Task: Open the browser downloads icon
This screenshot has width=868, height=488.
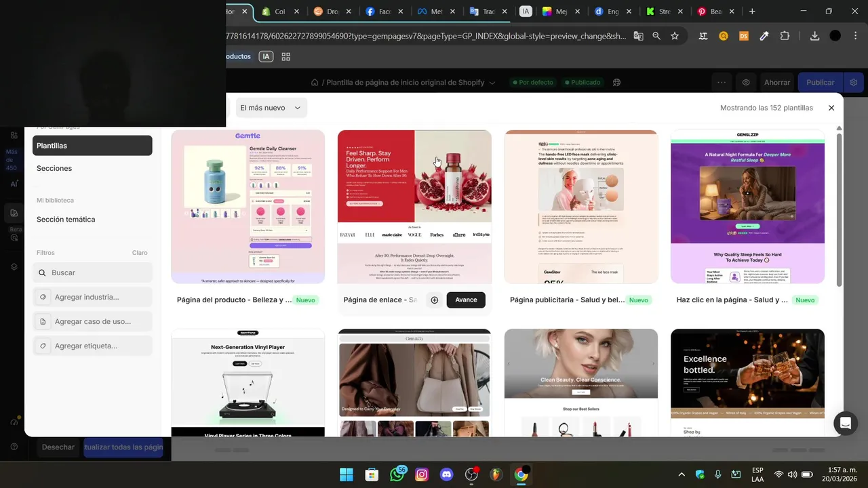Action: click(x=814, y=36)
